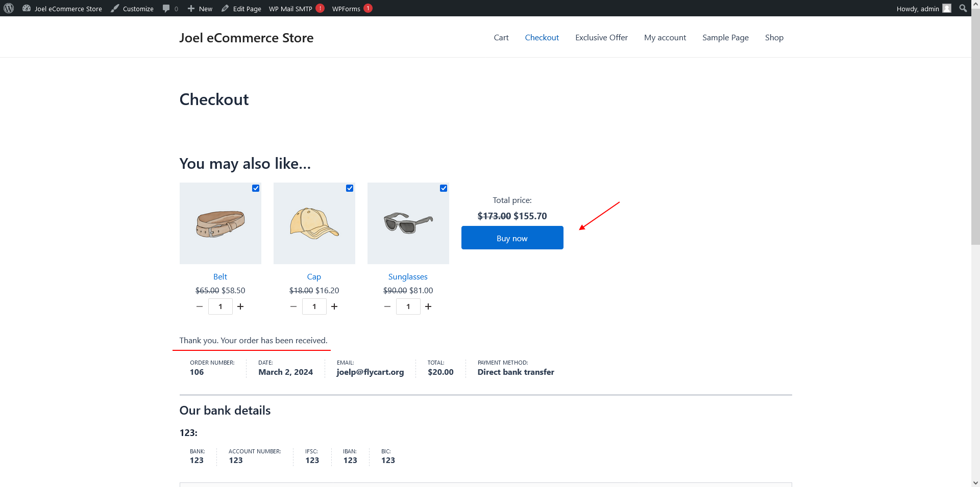The height and width of the screenshot is (487, 980).
Task: Open the comments bubble icon
Action: (x=166, y=8)
